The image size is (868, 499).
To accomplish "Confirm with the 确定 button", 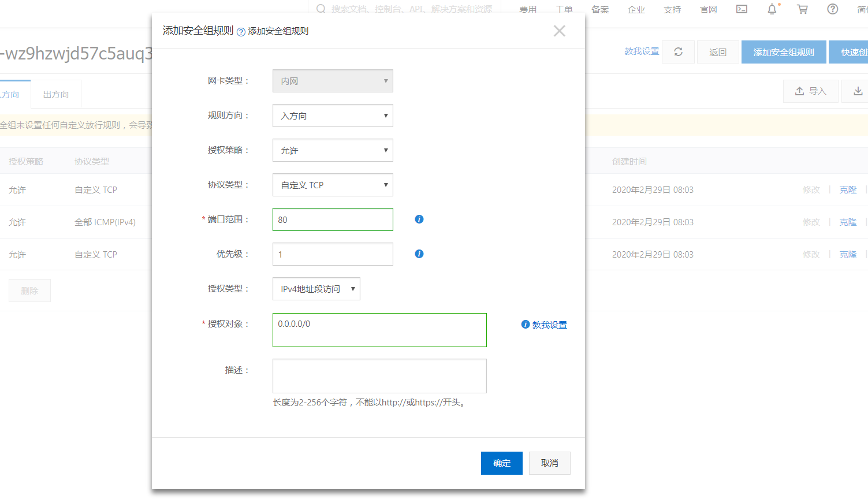I will [502, 463].
